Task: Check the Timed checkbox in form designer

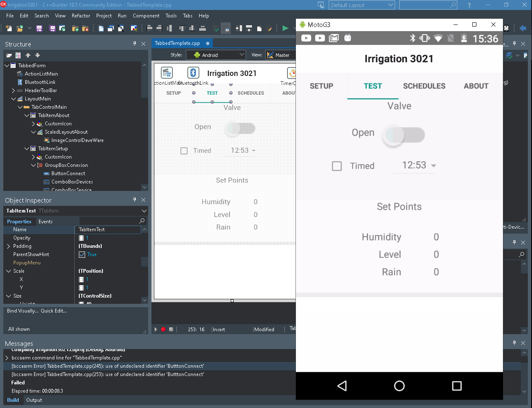Action: pyautogui.click(x=184, y=151)
